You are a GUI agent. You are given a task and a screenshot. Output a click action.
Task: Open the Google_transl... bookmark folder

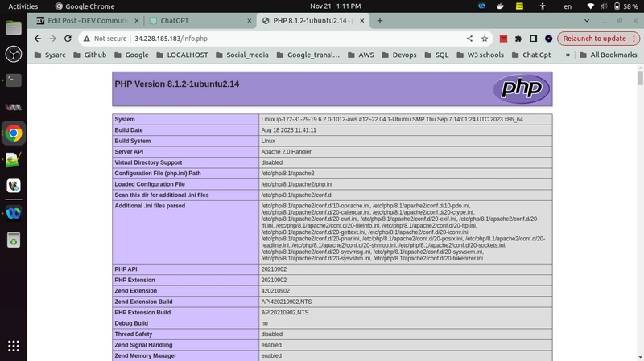[x=308, y=55]
